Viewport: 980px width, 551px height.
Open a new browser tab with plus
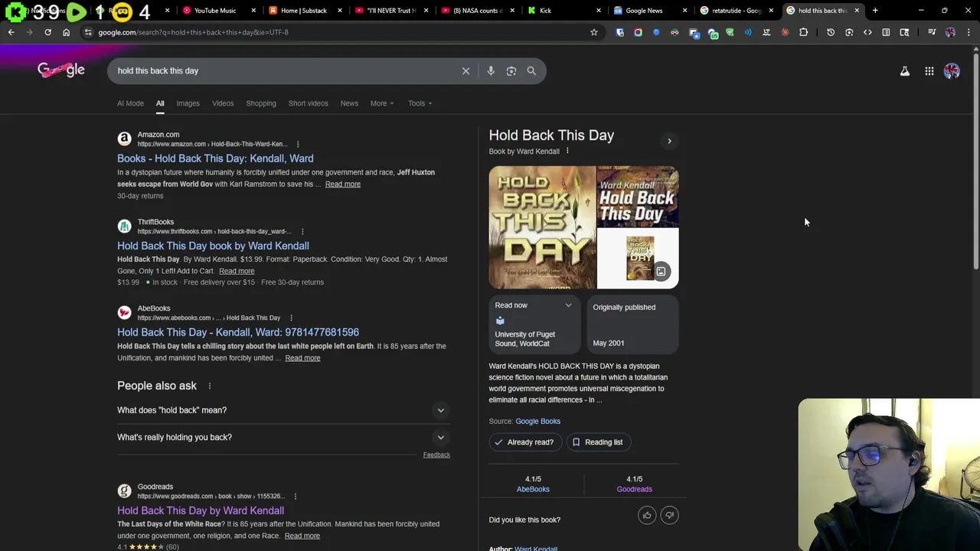[875, 11]
